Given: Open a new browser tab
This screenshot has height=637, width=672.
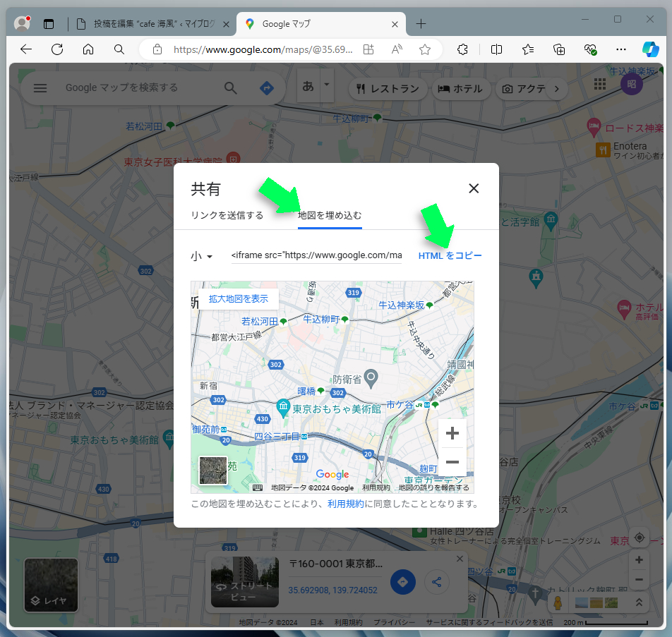Looking at the screenshot, I should (421, 24).
